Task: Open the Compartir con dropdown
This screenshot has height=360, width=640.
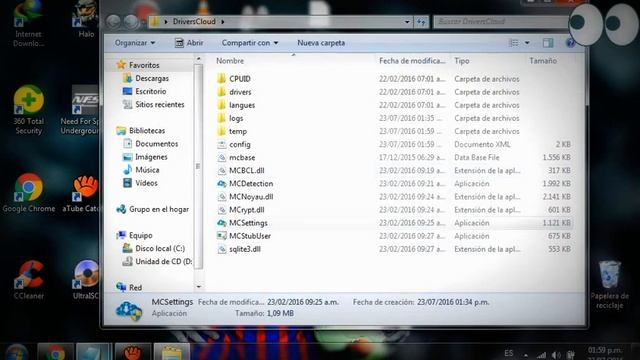Action: 250,43
